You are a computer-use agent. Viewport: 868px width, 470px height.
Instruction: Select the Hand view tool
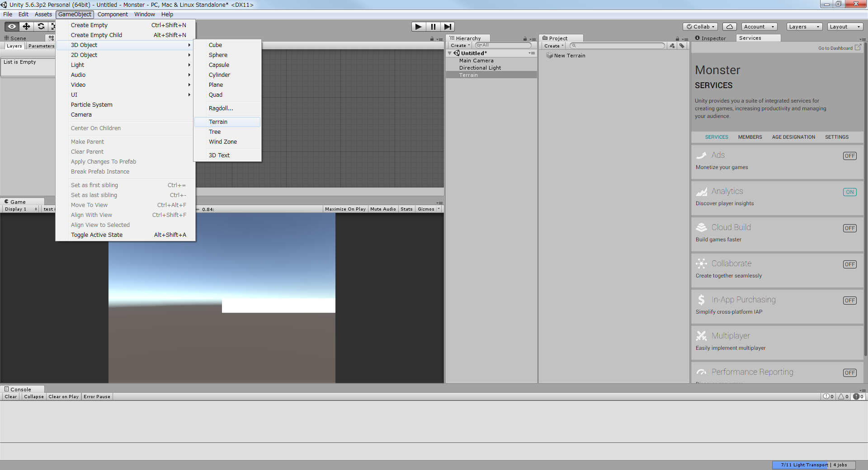tap(12, 27)
